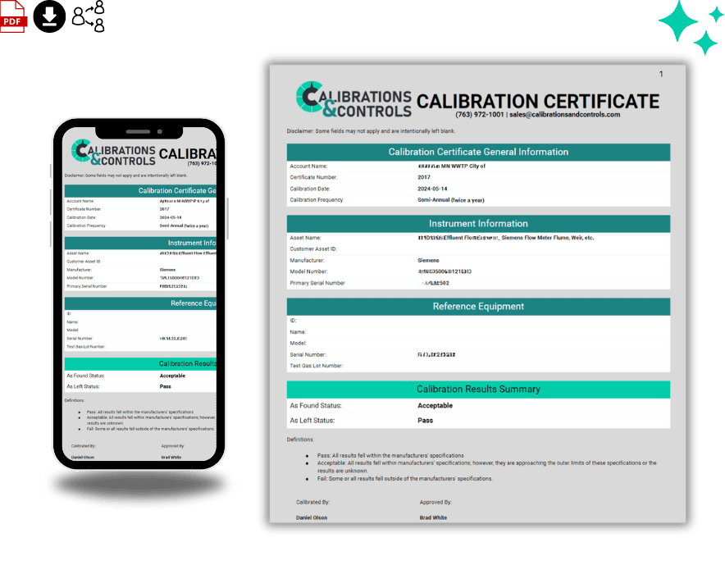Click the "Account Name:" label on the large certificate
Image resolution: width=725 pixels, height=588 pixels.
(308, 166)
